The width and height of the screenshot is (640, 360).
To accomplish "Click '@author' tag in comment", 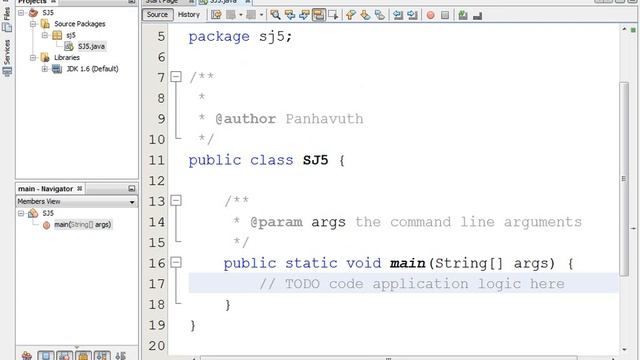I will pos(245,119).
